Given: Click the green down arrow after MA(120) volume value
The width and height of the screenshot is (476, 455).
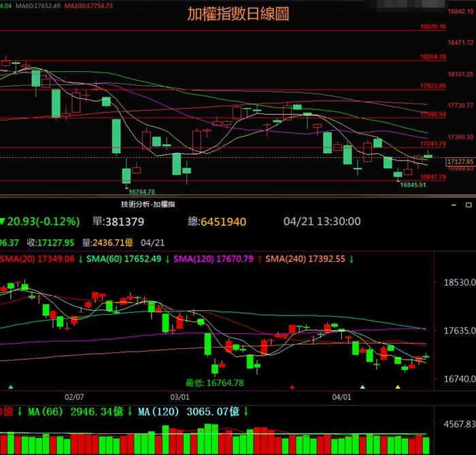Looking at the screenshot, I should coord(245,411).
